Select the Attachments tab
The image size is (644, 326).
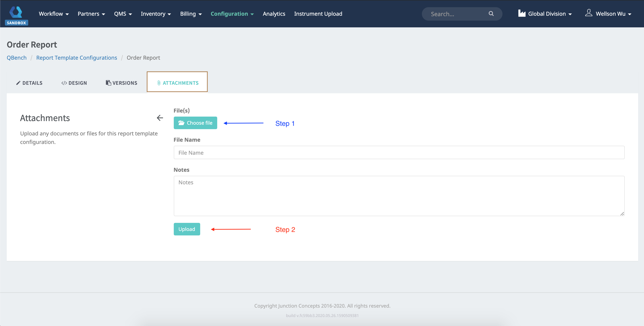pyautogui.click(x=177, y=83)
